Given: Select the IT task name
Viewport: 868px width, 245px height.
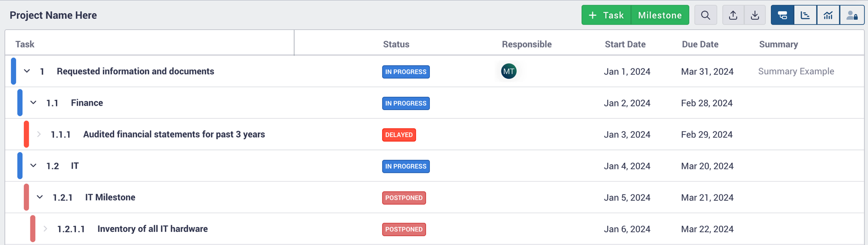Looking at the screenshot, I should click(75, 166).
